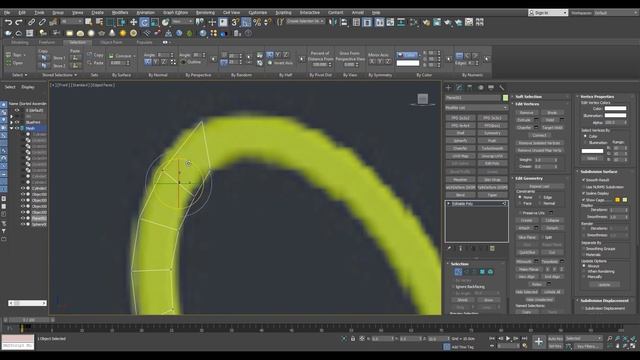Click the object name input field
This screenshot has height=360, width=640.
[x=473, y=98]
